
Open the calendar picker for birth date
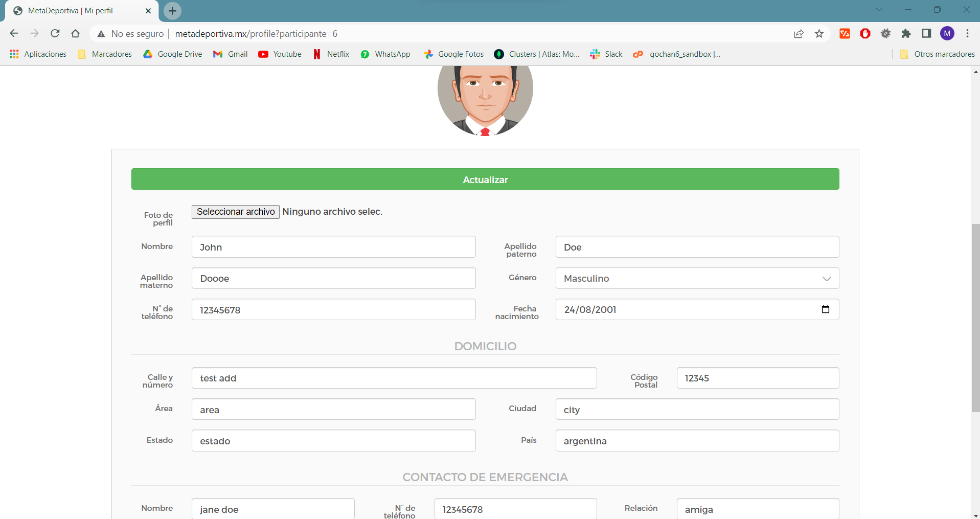point(825,309)
